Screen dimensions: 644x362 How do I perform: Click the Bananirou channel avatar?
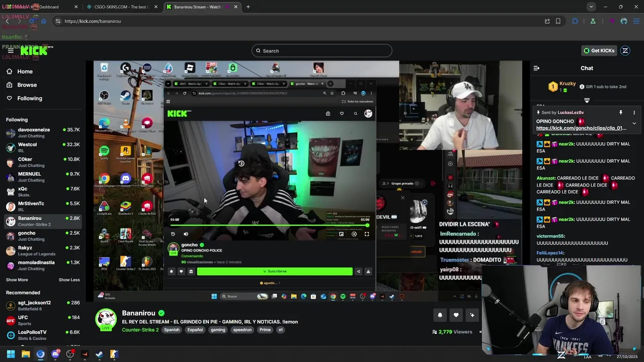point(106,319)
